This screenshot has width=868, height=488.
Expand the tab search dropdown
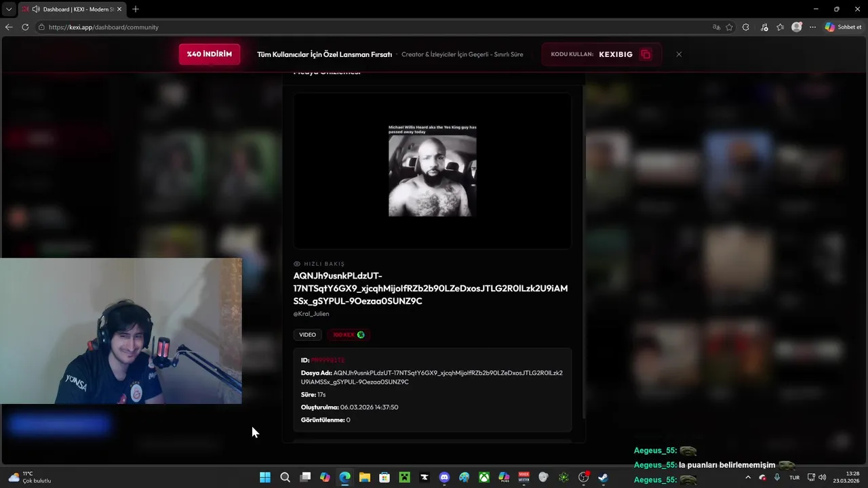[x=9, y=9]
